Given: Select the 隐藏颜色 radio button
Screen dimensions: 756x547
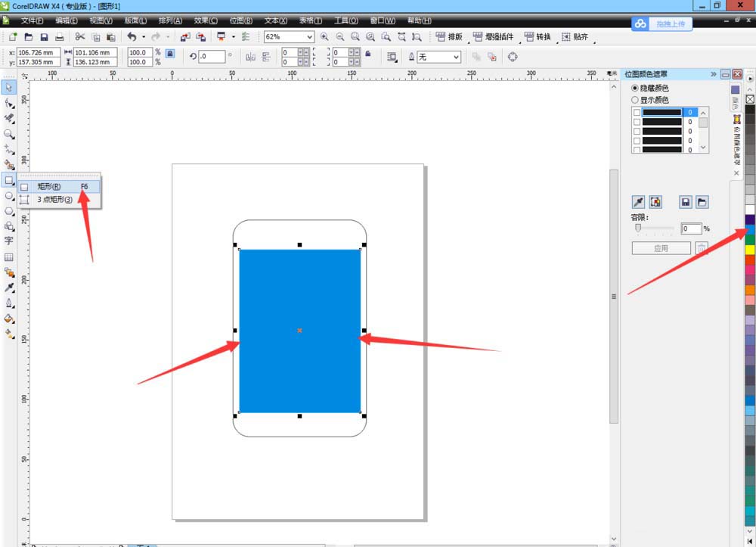Looking at the screenshot, I should click(635, 89).
